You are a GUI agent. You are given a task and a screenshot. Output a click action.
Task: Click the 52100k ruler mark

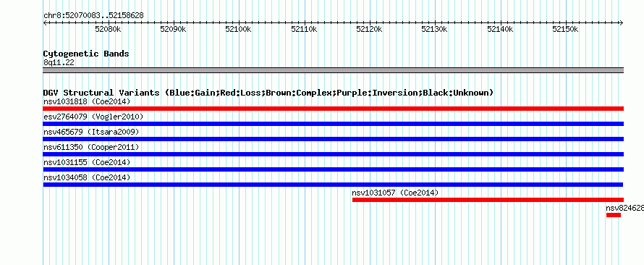click(x=239, y=30)
